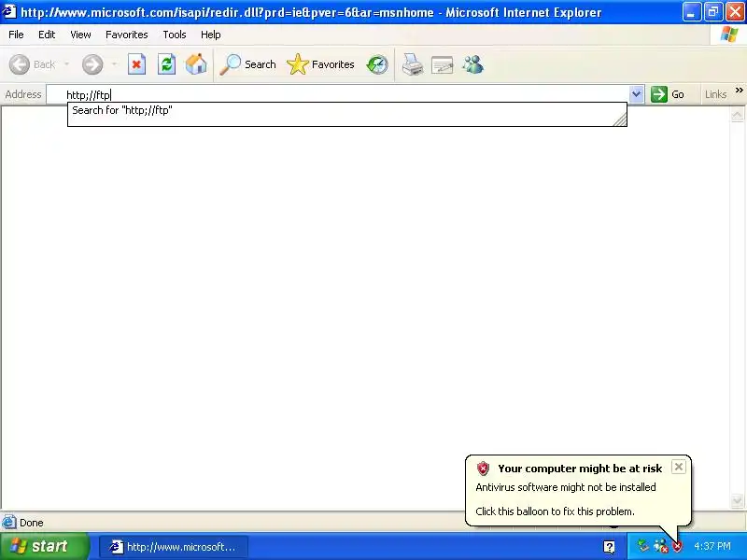Open the View menu
This screenshot has height=560, width=747.
(x=80, y=35)
